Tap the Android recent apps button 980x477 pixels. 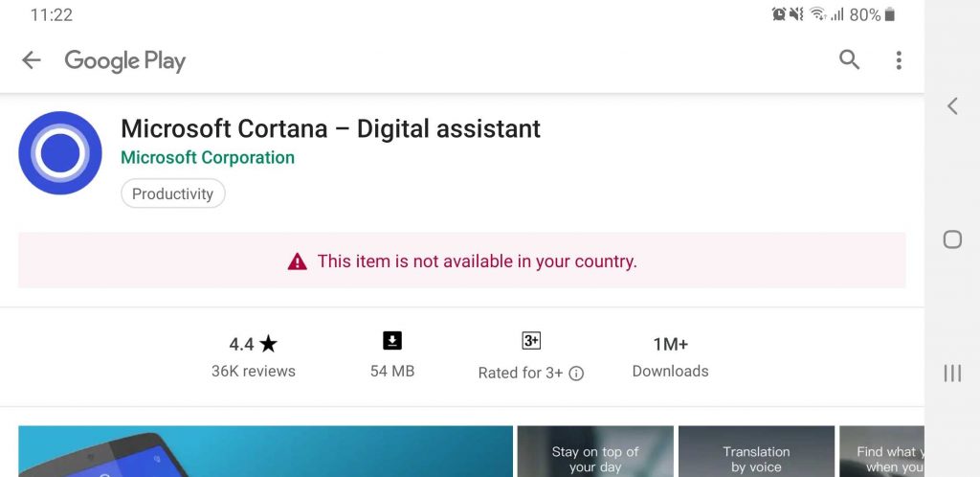(x=952, y=374)
